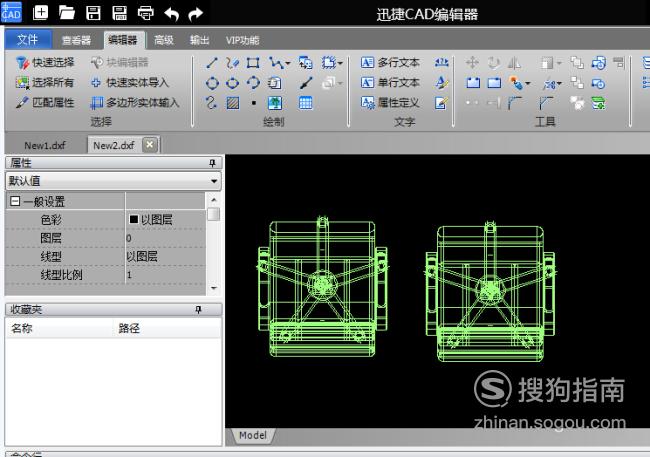Click the Save icon in title bar

tap(93, 13)
